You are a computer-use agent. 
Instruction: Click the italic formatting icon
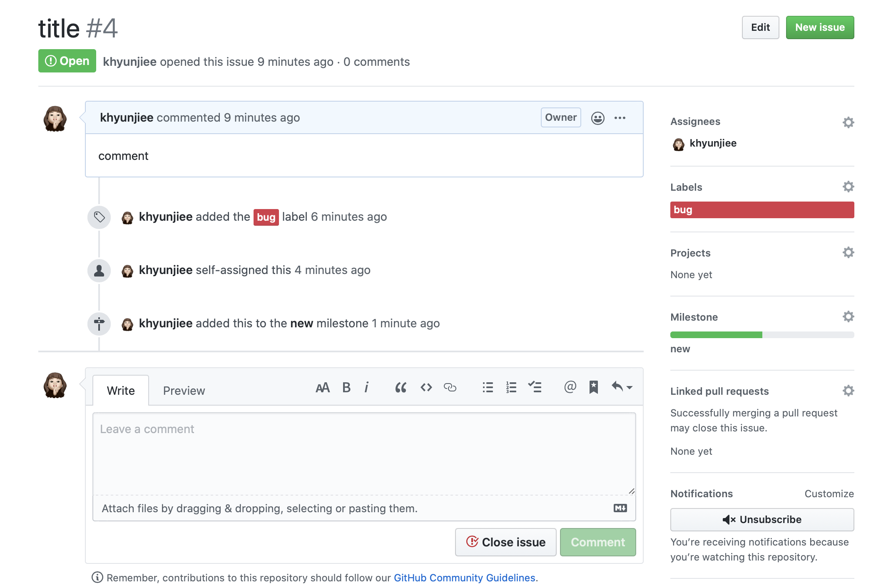366,388
